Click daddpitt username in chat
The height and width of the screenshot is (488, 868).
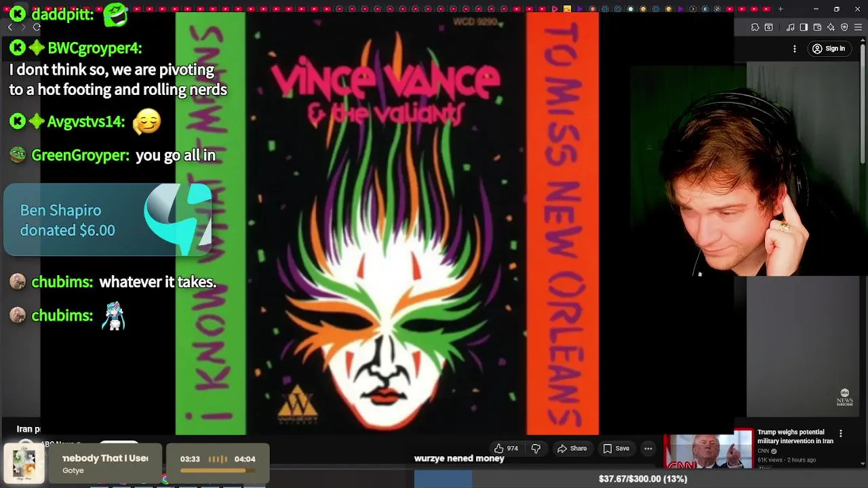(x=62, y=14)
